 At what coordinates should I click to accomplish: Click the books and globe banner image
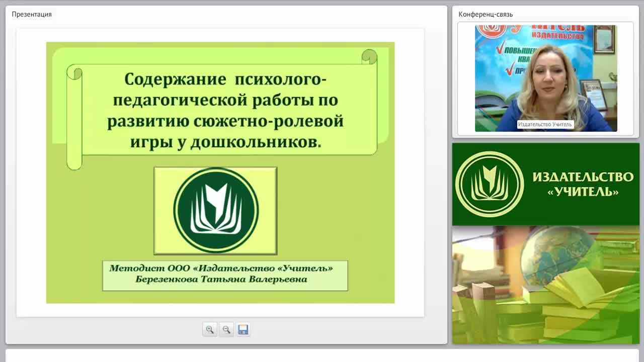[546, 285]
